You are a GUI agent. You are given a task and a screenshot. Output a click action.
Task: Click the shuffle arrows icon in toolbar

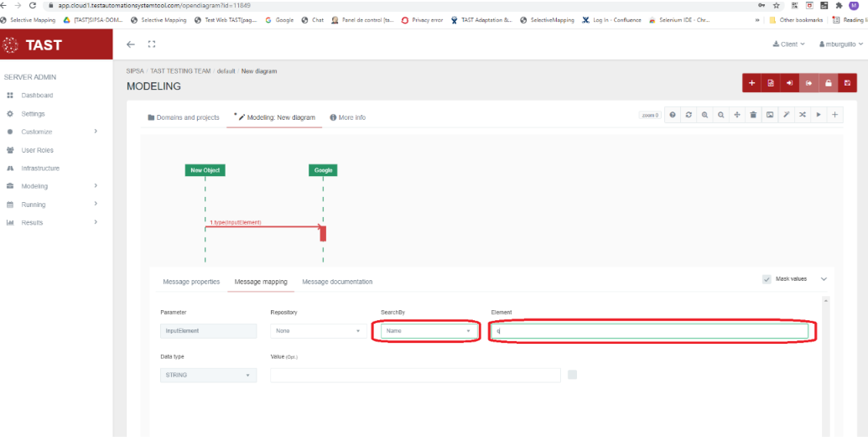pos(802,115)
